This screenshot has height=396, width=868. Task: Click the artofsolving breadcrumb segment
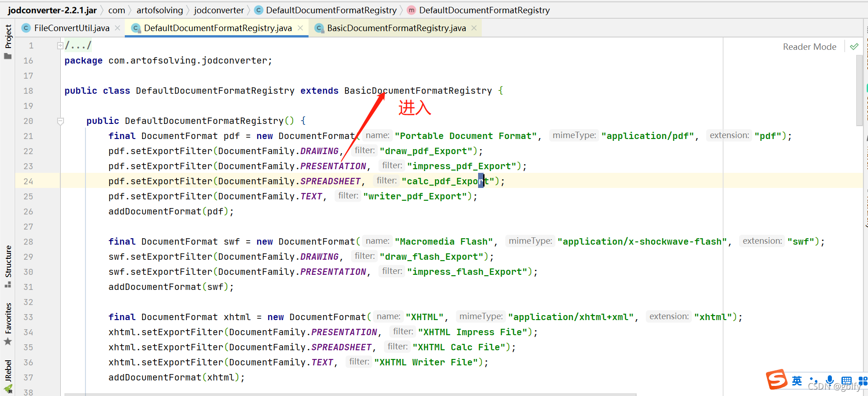tap(160, 10)
